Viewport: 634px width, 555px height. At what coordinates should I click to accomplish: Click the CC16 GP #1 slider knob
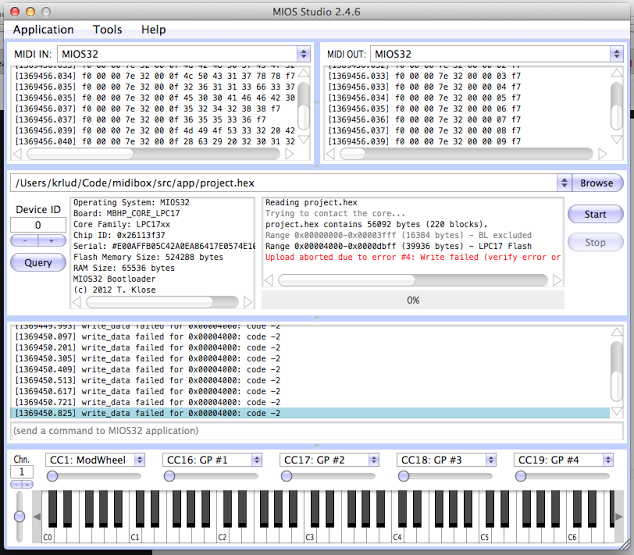point(169,477)
